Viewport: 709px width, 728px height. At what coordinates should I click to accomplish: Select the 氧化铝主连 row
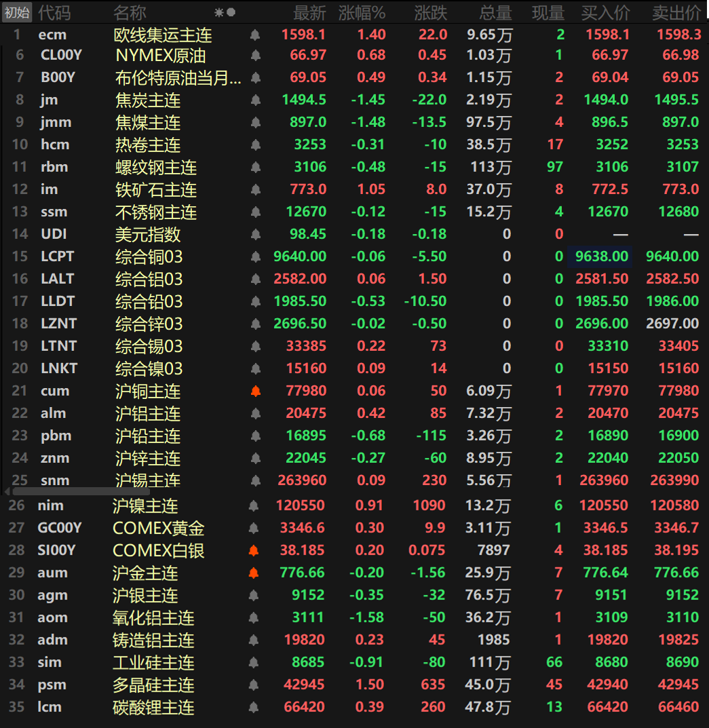pos(354,617)
